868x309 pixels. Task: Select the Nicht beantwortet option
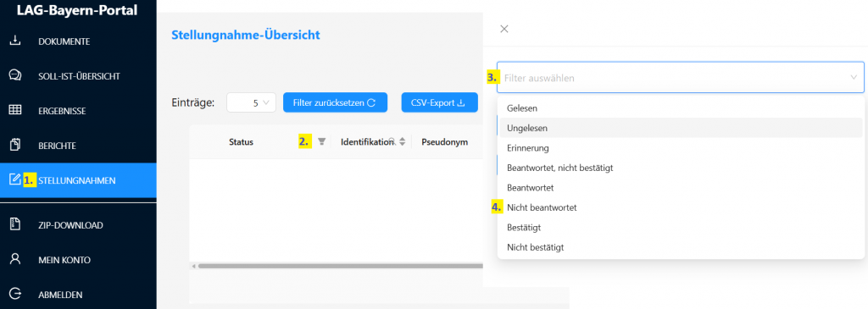681,208
